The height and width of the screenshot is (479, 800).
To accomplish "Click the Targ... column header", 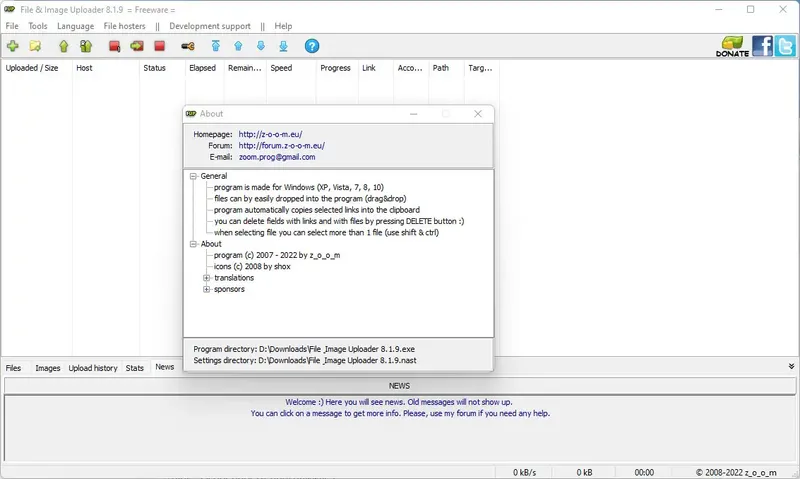I will (x=480, y=68).
